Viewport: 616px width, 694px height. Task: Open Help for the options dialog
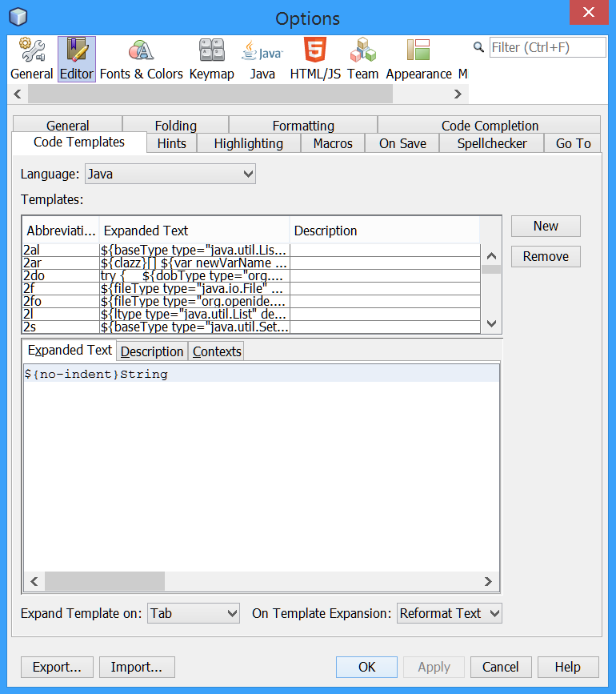click(x=568, y=667)
